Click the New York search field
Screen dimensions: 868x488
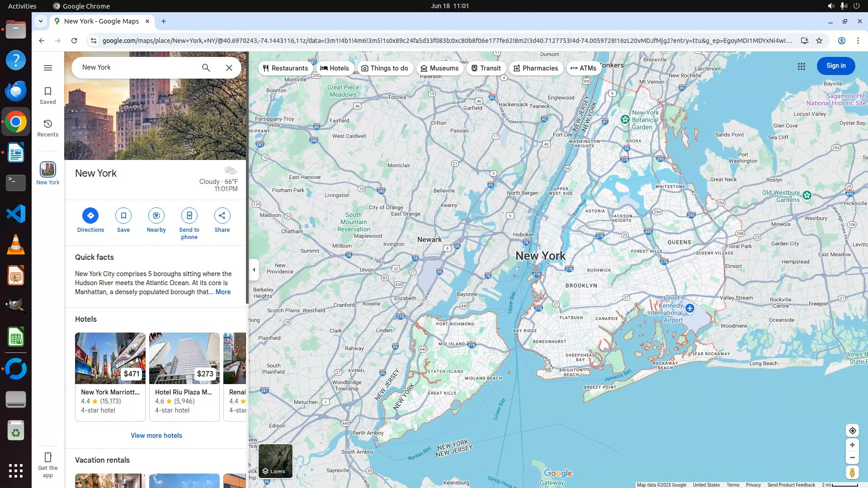[x=136, y=67]
